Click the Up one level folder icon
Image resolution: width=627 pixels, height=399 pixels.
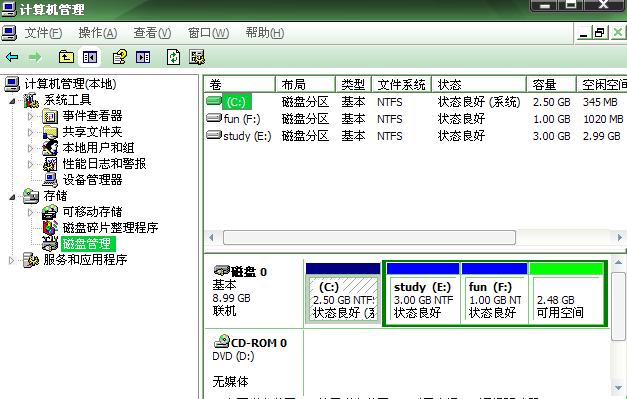(x=66, y=57)
